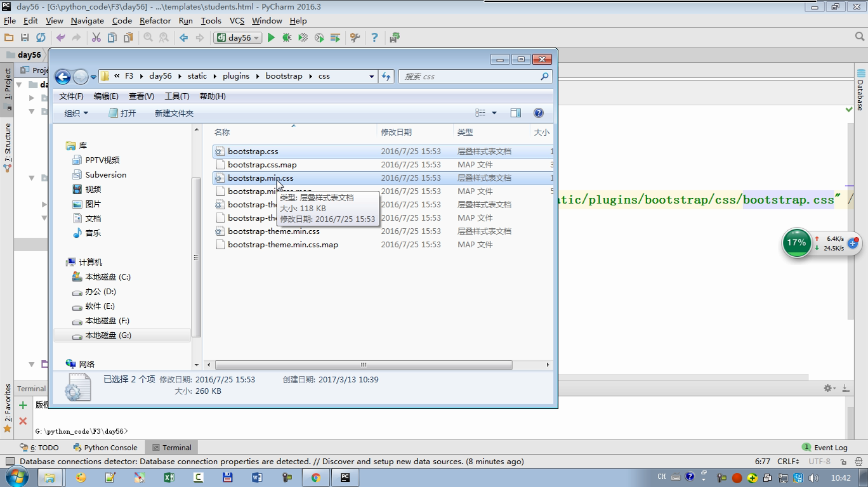
Task: Toggle the Explorer preview pane button
Action: tap(515, 113)
